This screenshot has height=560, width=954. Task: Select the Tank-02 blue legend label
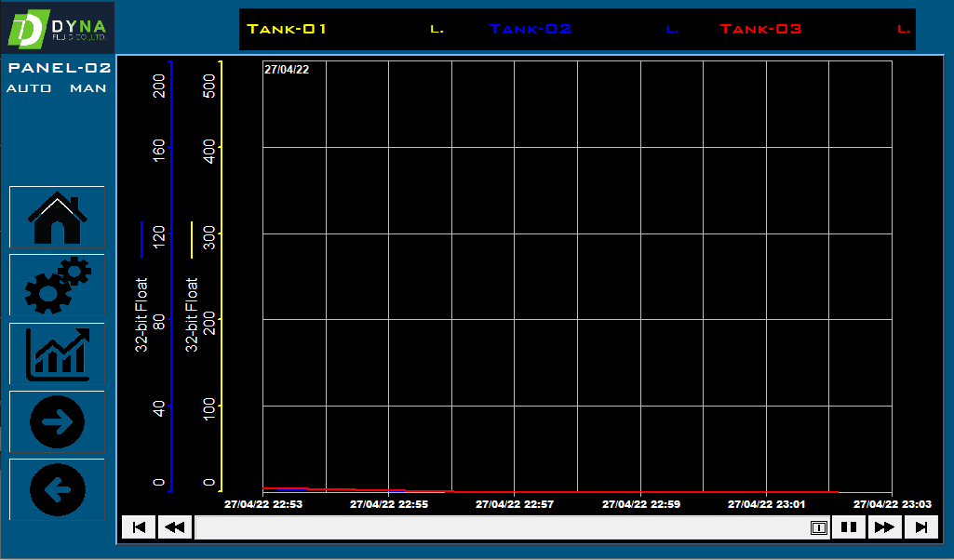point(531,29)
